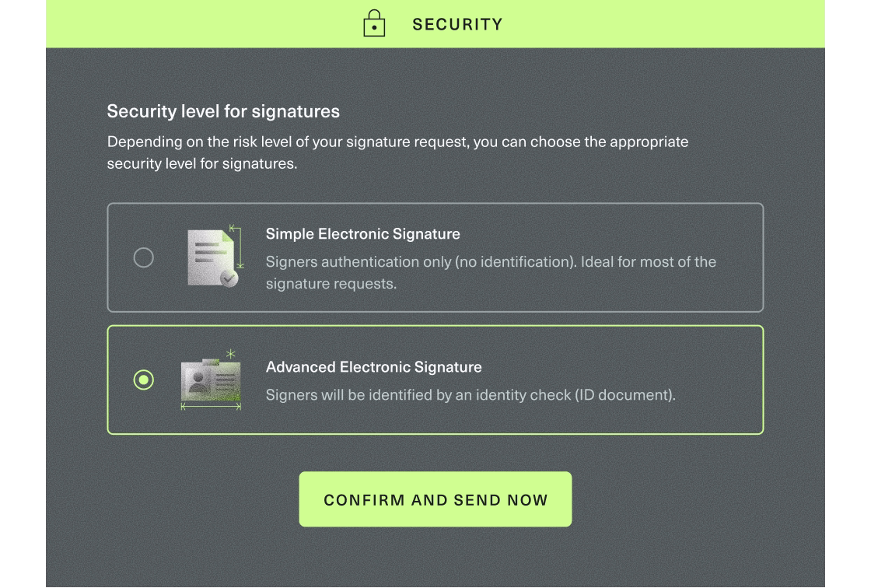Click the Advanced Electronic Signature title
The image size is (871, 588).
pyautogui.click(x=374, y=367)
